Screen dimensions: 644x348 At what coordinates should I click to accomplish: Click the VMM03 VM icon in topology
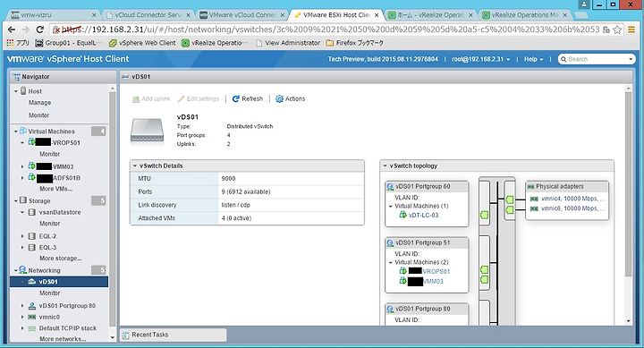coord(402,281)
